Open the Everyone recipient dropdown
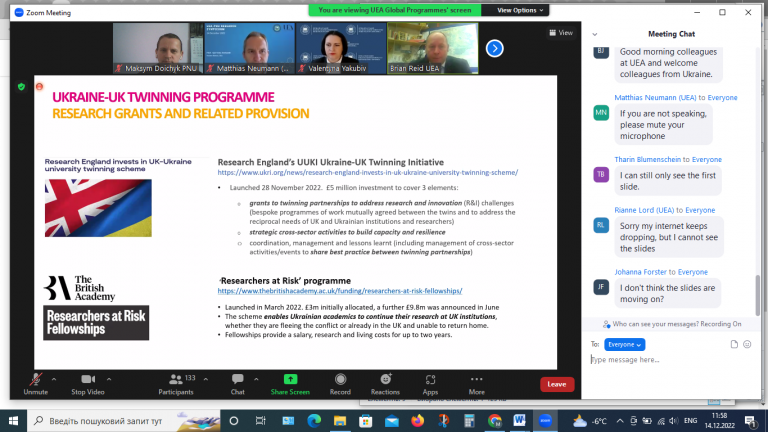Screen dimensions: 768x432 coord(624,344)
